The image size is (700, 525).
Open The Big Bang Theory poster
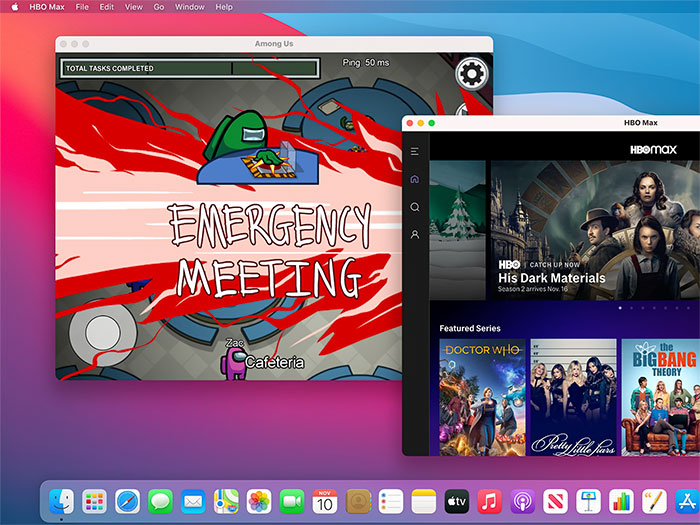pos(661,397)
